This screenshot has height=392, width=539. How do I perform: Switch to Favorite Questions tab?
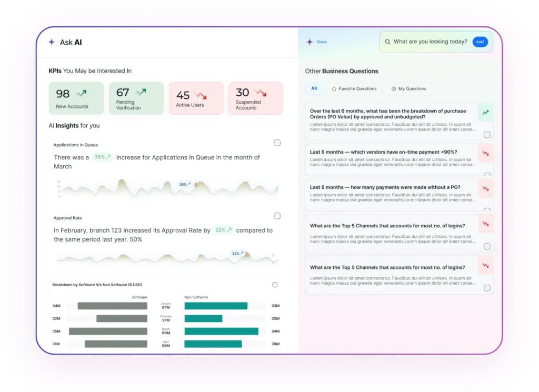(x=354, y=89)
